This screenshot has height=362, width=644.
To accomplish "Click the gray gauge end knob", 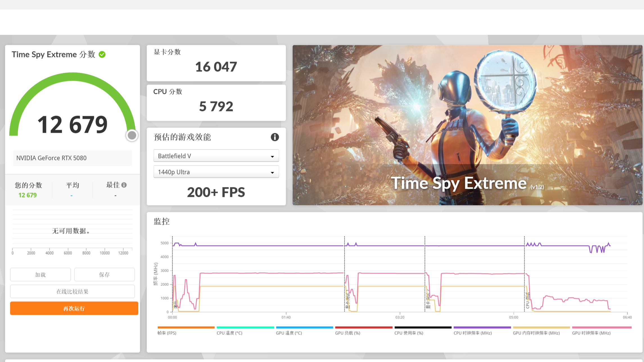I will (x=132, y=135).
